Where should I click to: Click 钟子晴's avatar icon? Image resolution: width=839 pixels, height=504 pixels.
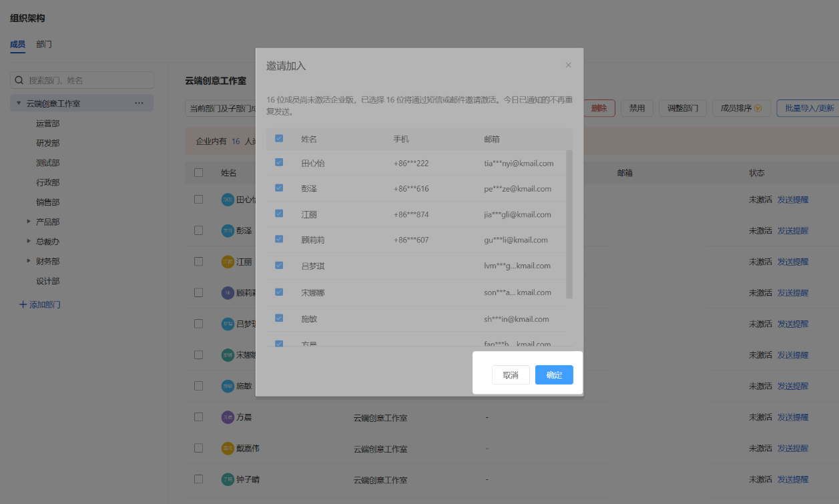(228, 479)
